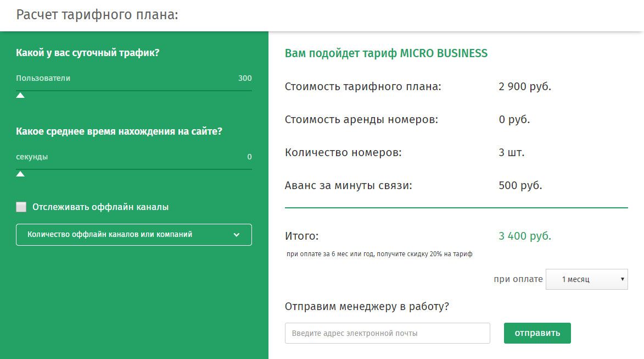Click the отправить button
Screen dimensions: 644x359
(537, 333)
